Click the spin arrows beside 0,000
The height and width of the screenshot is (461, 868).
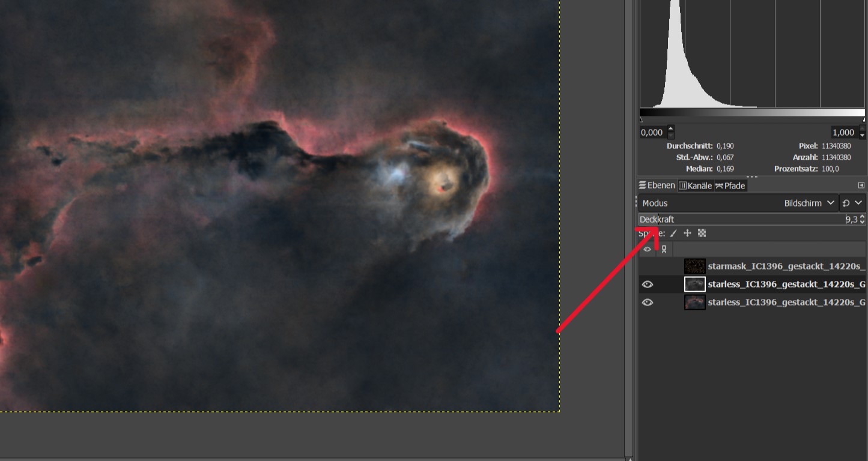coord(671,132)
